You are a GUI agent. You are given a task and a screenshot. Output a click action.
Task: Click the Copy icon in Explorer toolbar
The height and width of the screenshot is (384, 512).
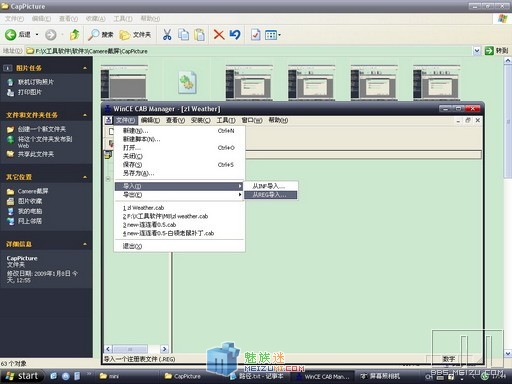(x=183, y=34)
